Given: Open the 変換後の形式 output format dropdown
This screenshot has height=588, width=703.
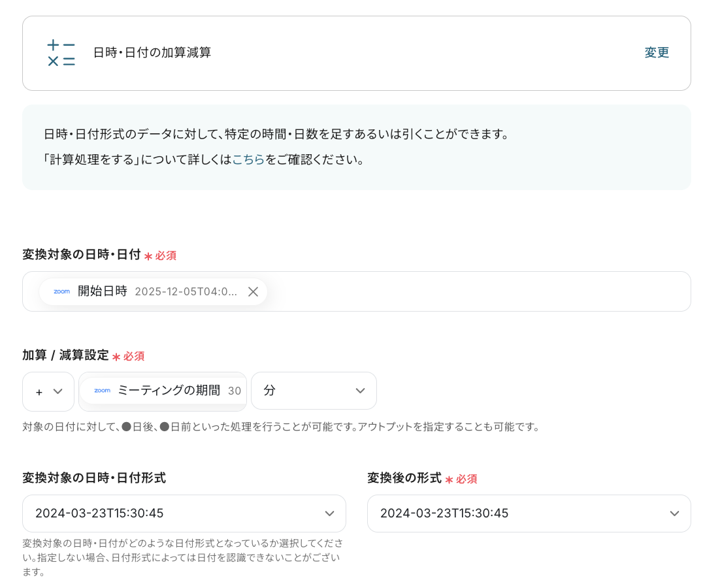Looking at the screenshot, I should 528,514.
